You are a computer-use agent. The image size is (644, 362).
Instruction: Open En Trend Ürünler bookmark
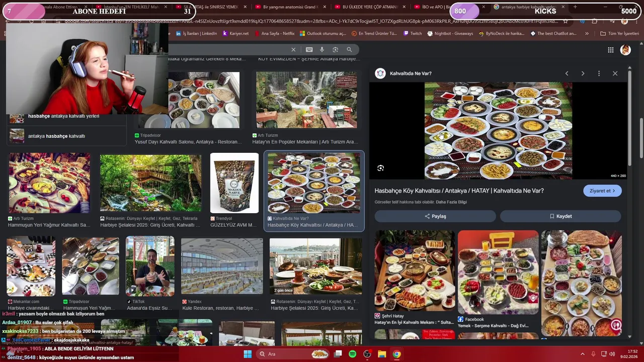[374, 34]
